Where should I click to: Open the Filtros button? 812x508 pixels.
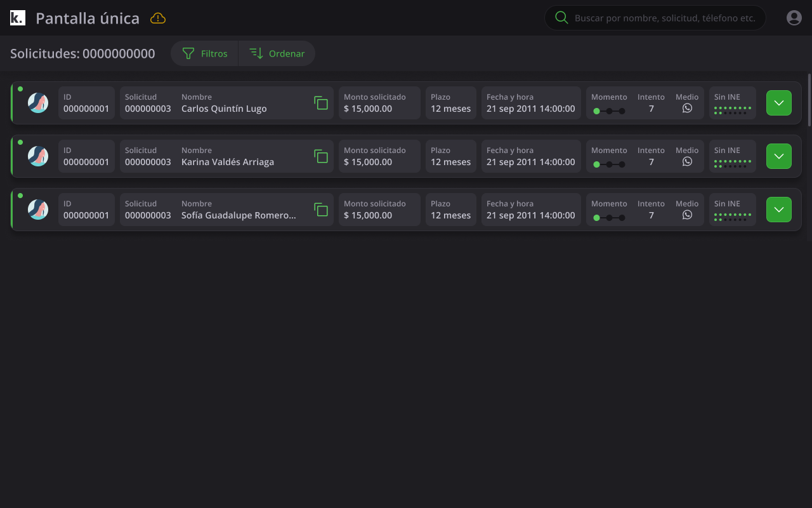pos(204,53)
